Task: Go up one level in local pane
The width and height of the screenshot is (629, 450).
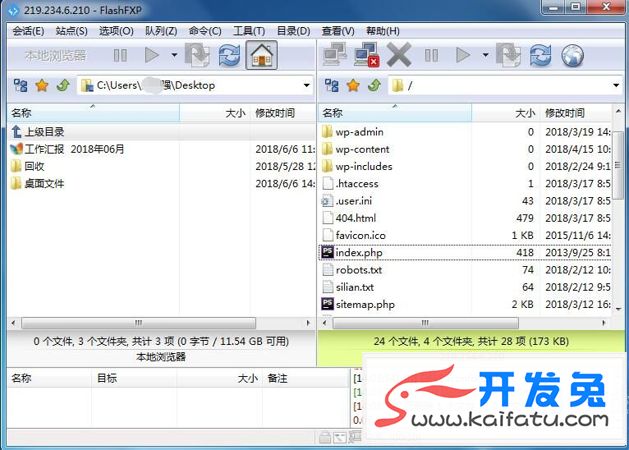Action: point(63,85)
